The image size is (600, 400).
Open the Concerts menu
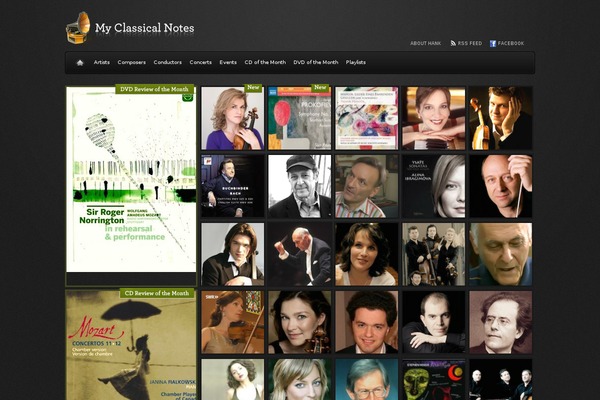point(201,62)
